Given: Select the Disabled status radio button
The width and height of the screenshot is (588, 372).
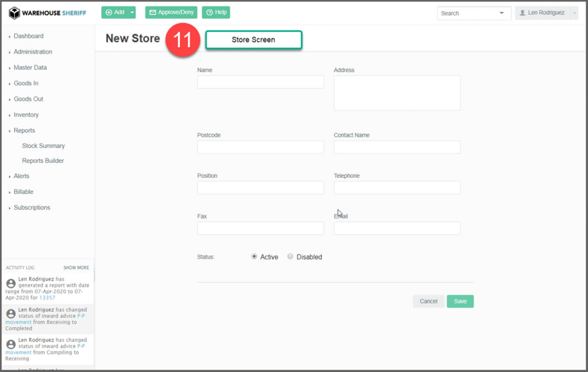Looking at the screenshot, I should click(x=291, y=256).
